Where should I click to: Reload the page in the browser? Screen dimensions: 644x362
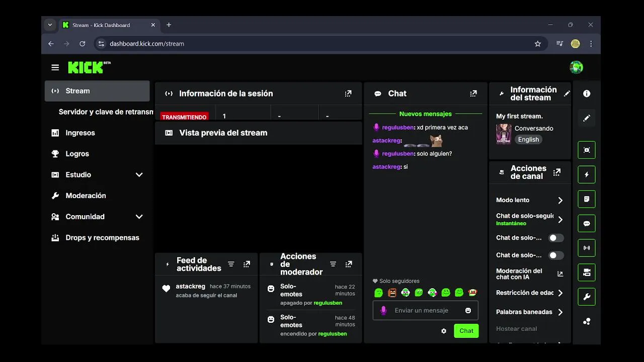pos(83,44)
